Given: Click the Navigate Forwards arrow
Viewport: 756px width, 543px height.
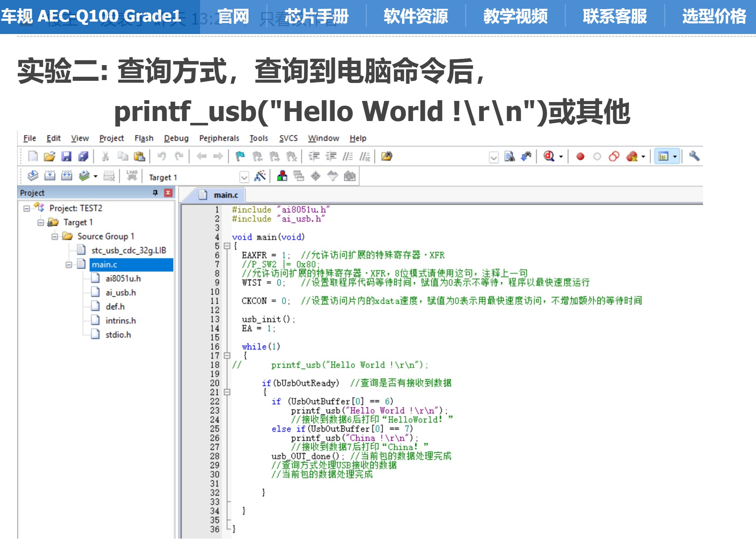Looking at the screenshot, I should (x=218, y=157).
